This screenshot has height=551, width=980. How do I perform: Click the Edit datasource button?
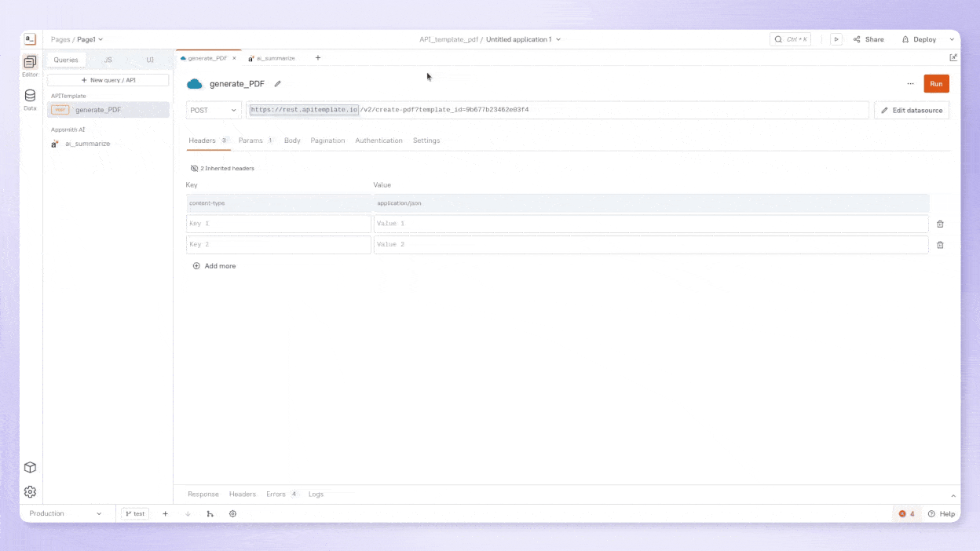point(912,110)
